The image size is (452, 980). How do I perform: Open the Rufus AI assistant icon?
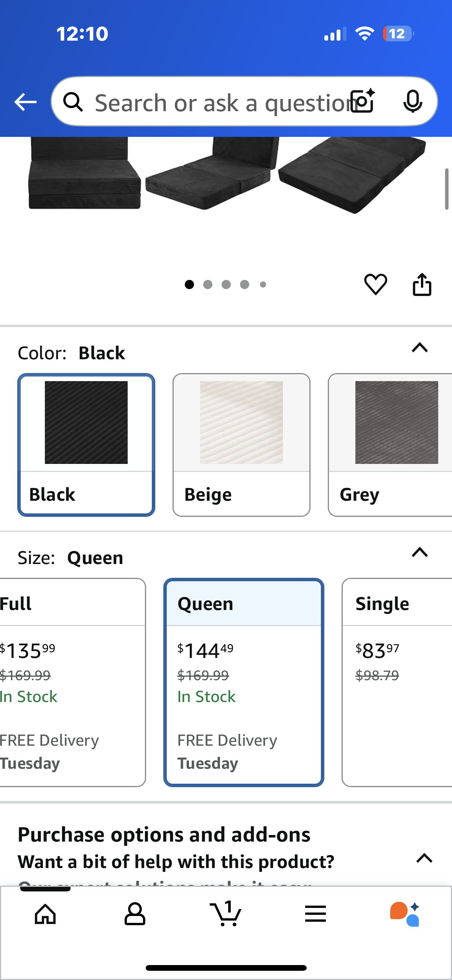pyautogui.click(x=405, y=914)
